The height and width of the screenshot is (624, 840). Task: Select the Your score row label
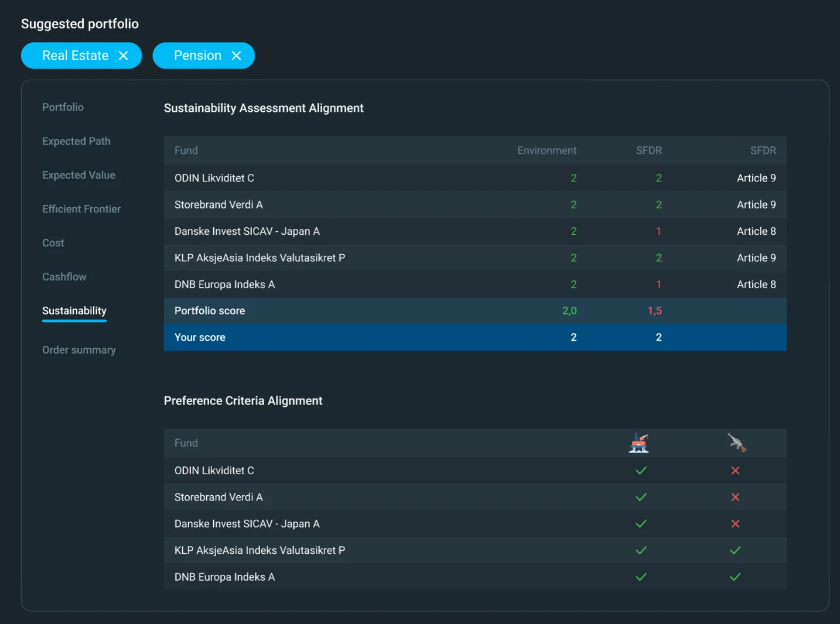point(200,337)
